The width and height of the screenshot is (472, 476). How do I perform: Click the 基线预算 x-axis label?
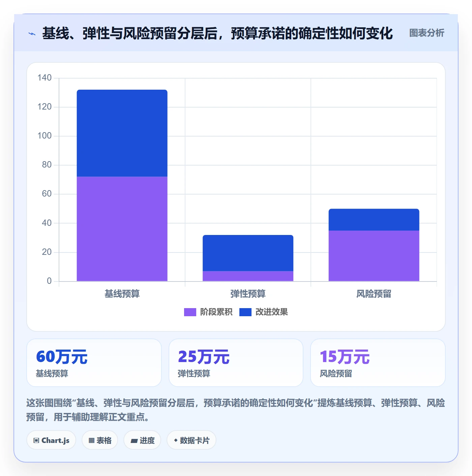122,294
